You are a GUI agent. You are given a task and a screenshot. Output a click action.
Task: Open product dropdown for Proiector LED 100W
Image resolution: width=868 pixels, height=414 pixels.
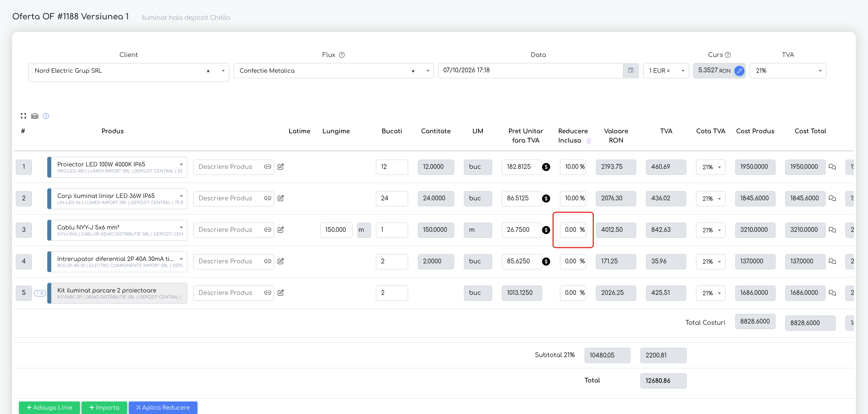tap(181, 165)
